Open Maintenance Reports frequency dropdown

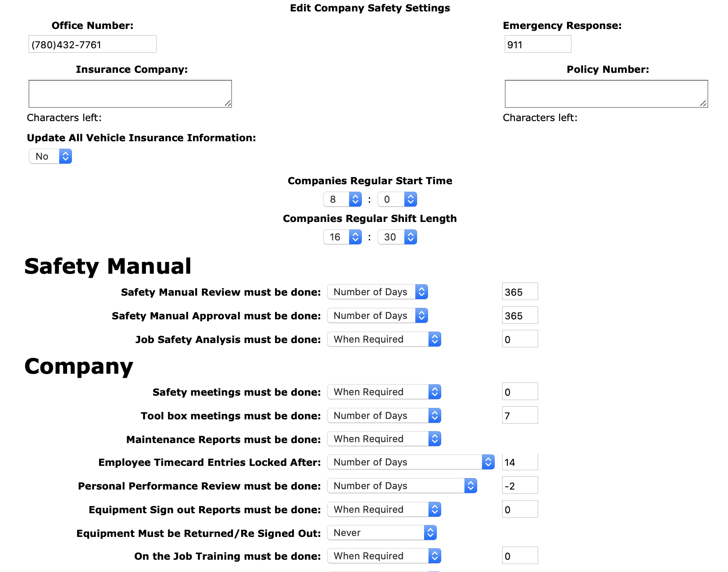384,439
